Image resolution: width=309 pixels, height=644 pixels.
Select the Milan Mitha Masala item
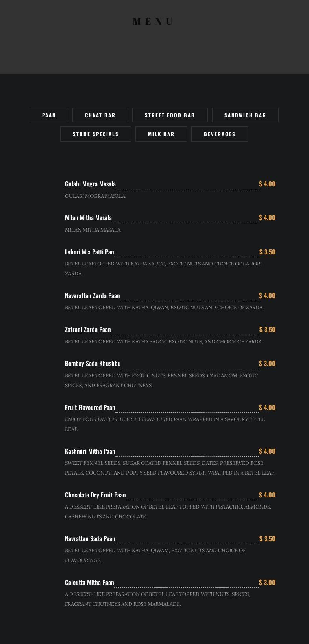(x=88, y=218)
